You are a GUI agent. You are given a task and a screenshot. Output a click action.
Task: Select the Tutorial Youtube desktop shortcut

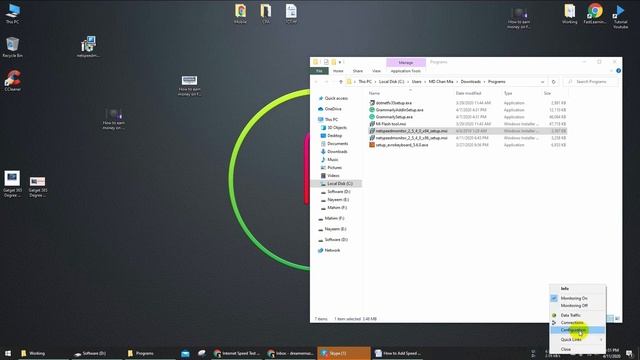tap(620, 16)
